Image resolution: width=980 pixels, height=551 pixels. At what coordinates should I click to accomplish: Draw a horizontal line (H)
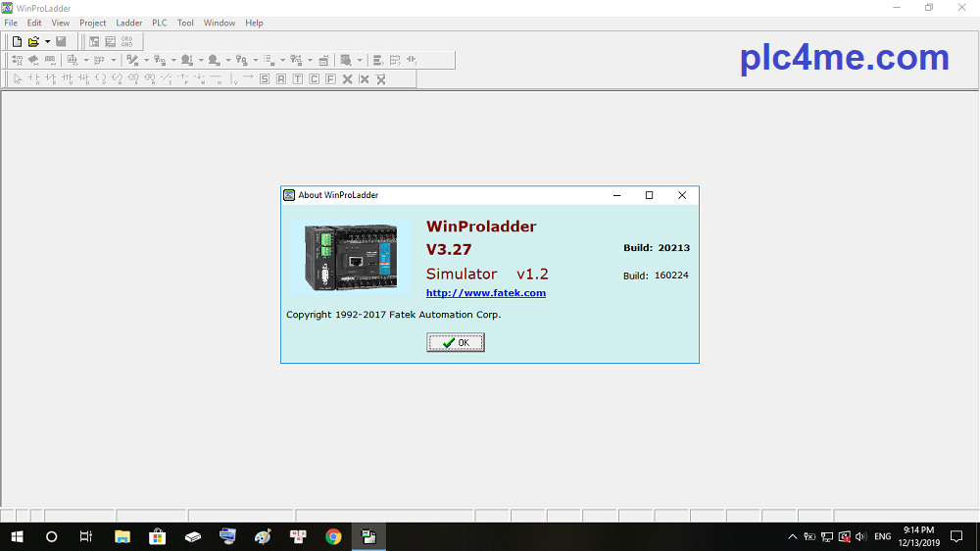click(x=217, y=78)
